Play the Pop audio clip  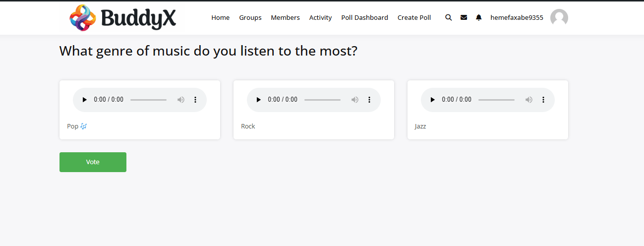[85, 100]
